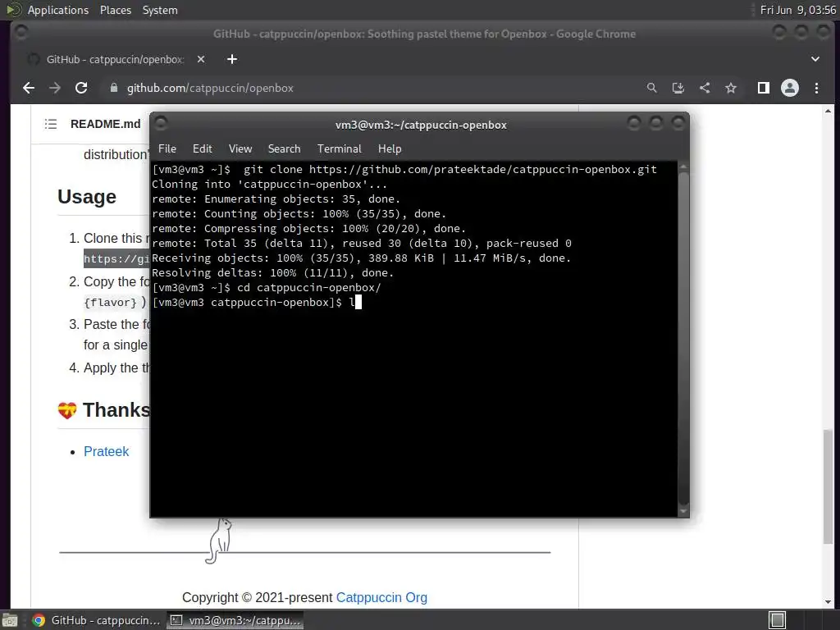Share this page icon
Screen dimensions: 840x630
705,88
